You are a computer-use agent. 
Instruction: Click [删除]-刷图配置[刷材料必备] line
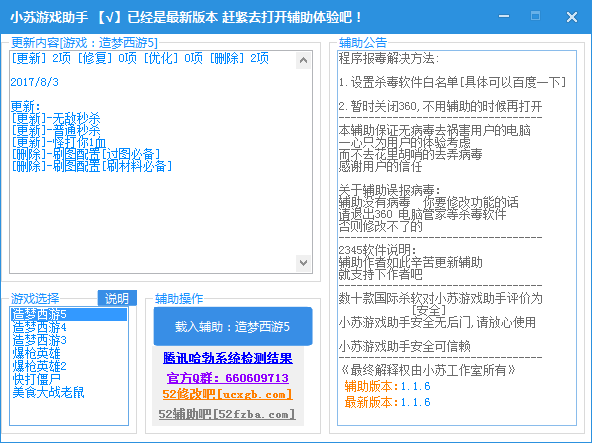pyautogui.click(x=92, y=167)
